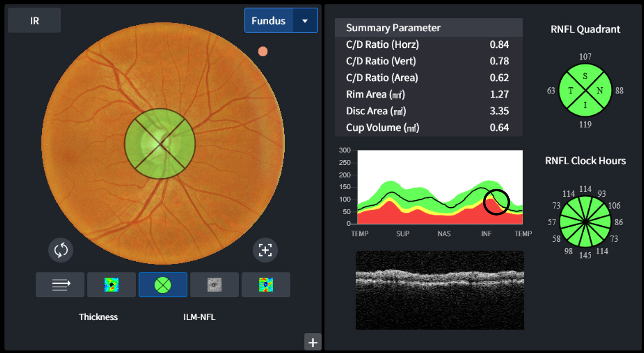Click the Summary Parameter header
644x353 pixels.
tap(429, 28)
